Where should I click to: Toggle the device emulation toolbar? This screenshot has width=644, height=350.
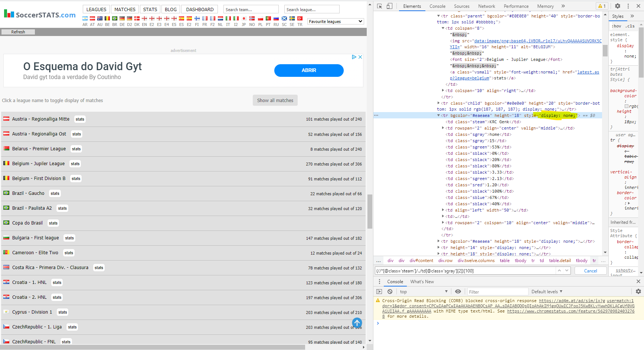(390, 6)
